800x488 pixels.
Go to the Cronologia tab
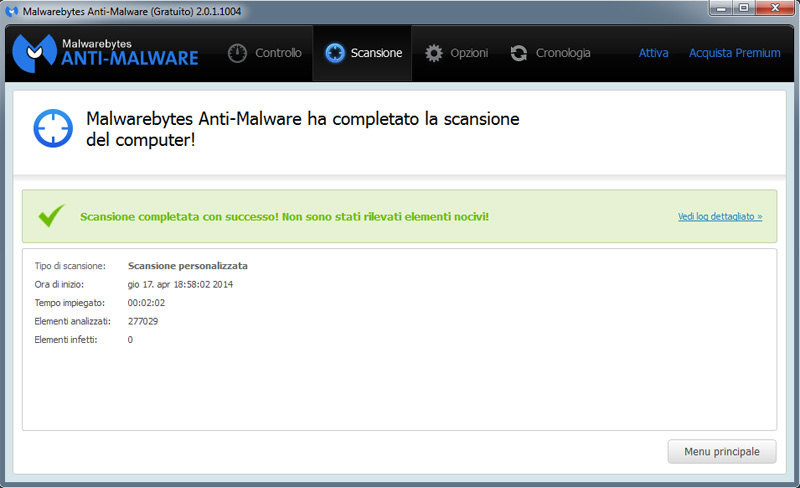(550, 53)
